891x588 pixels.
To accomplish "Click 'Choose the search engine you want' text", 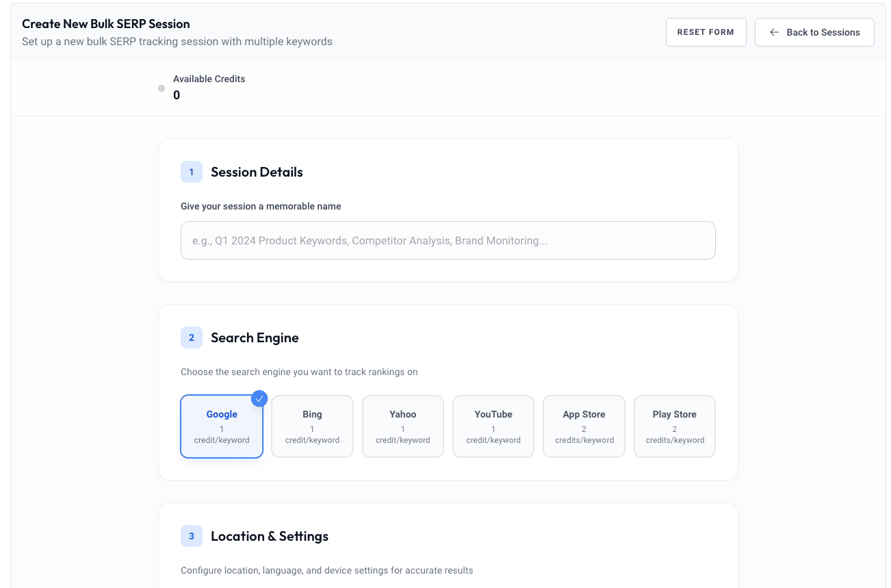I will tap(299, 372).
